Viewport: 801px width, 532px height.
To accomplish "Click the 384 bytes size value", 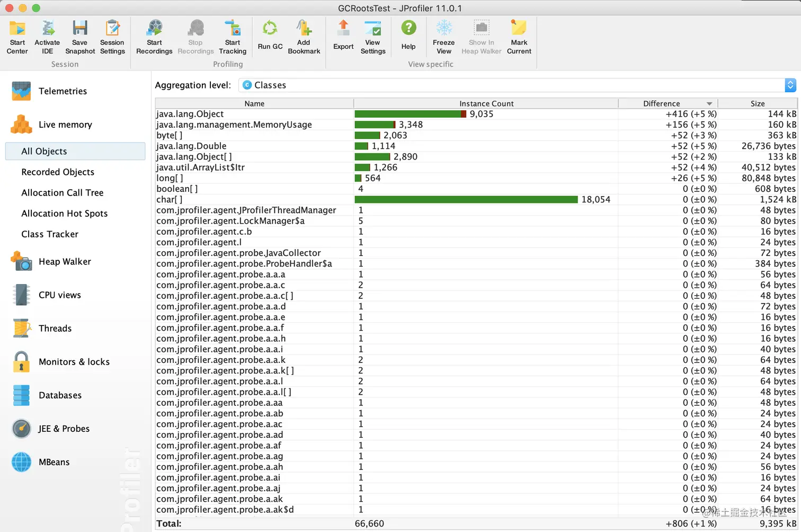I will pyautogui.click(x=776, y=264).
